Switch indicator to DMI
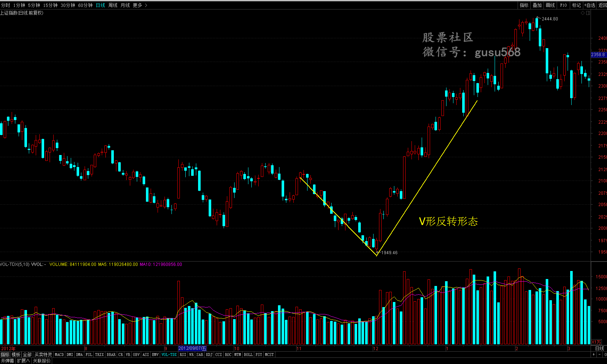 point(70,355)
